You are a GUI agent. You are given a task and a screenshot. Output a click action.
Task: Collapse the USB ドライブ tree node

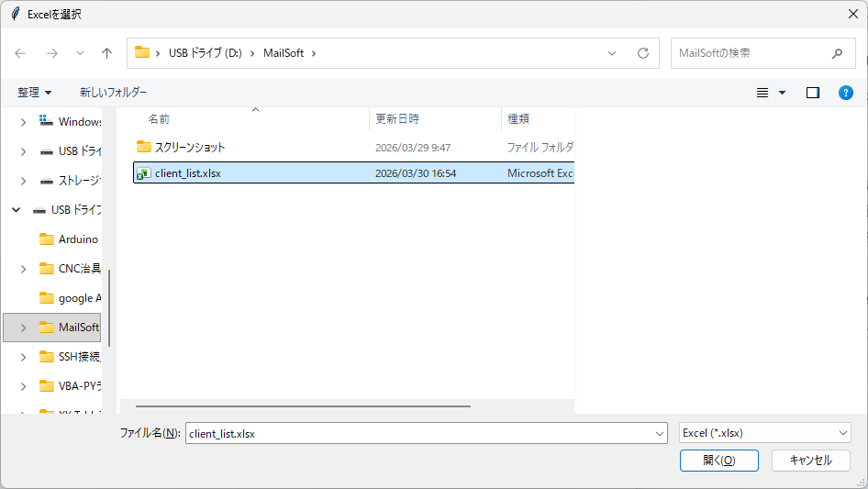pos(17,210)
